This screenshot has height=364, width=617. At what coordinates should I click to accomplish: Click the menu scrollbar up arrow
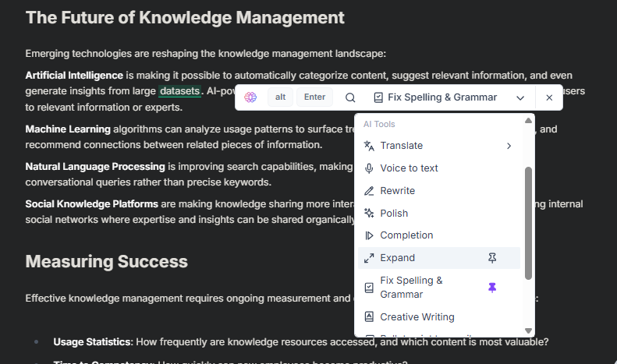tap(528, 121)
